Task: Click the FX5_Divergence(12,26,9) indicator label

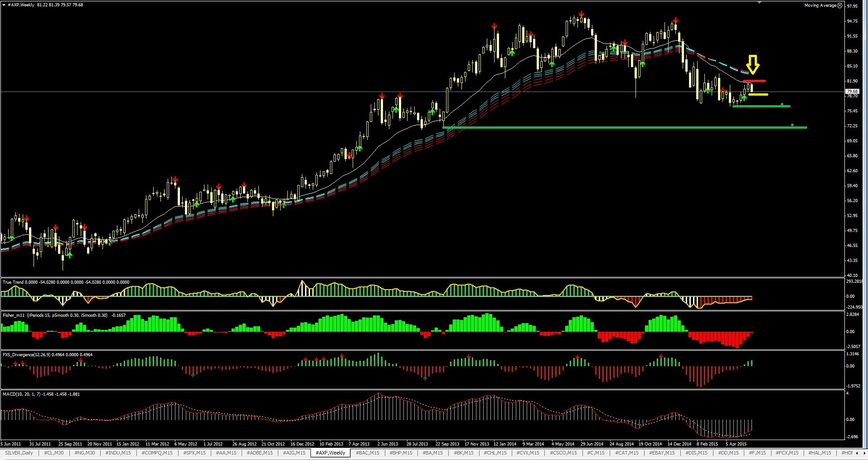Action: (47, 354)
